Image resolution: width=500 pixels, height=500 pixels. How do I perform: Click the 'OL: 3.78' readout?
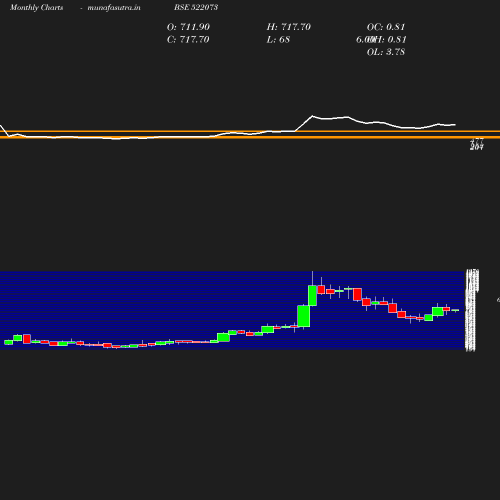386,52
